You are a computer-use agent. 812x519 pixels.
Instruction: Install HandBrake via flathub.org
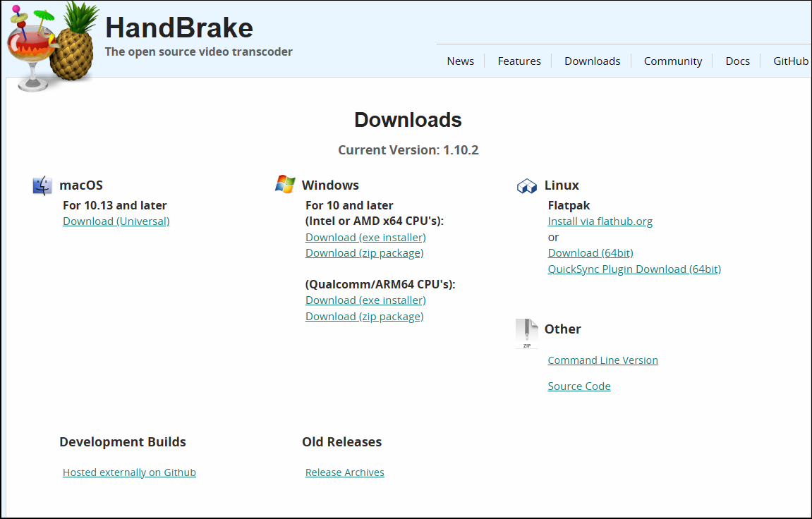(600, 221)
